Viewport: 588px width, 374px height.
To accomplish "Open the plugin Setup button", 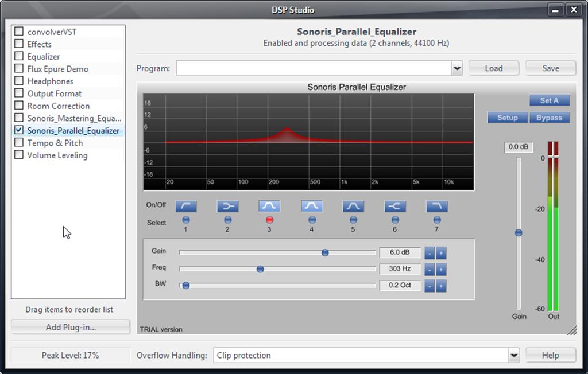I will pyautogui.click(x=508, y=118).
